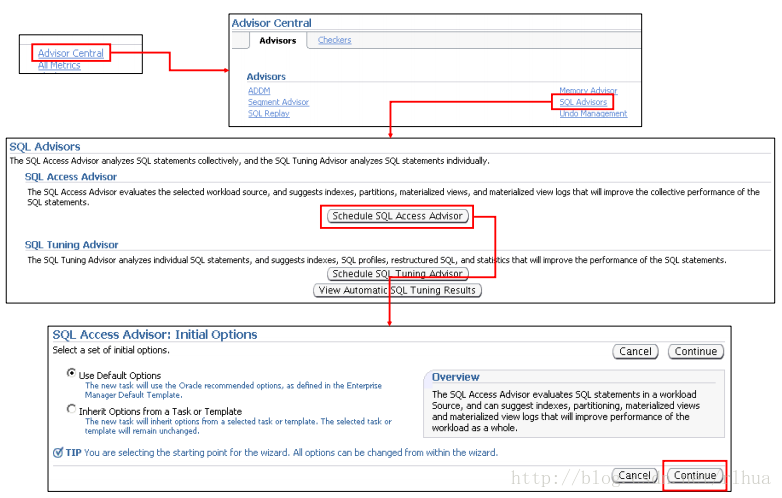The width and height of the screenshot is (782, 498).
Task: Click the top Continue button in Initial Options
Action: coord(696,351)
